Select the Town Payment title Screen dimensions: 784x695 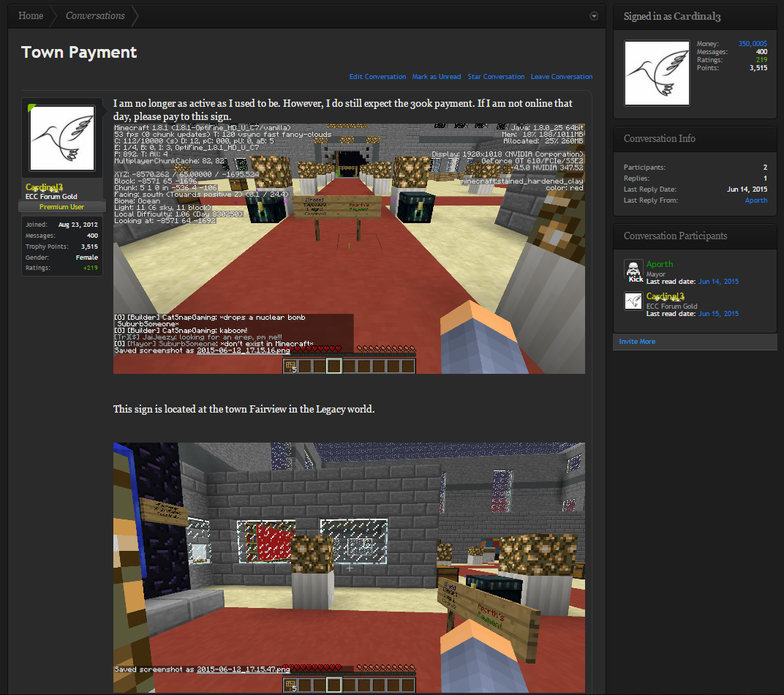click(x=79, y=52)
